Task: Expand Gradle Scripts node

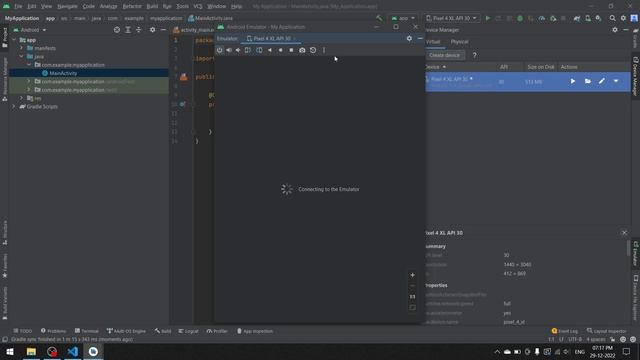Action: point(13,107)
